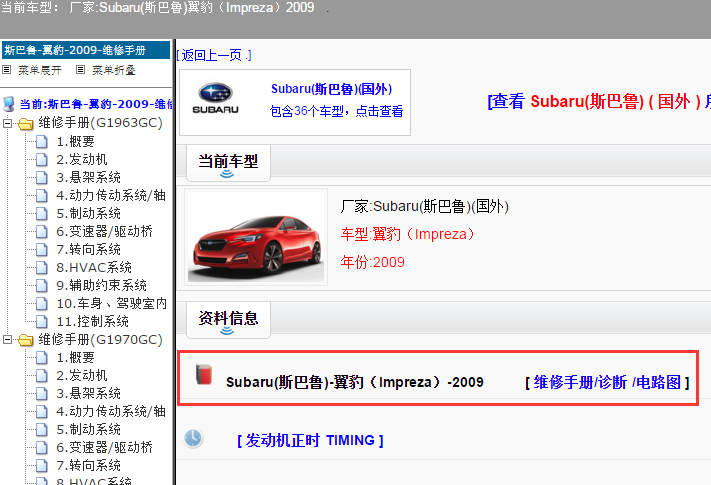Click the 菜单展开 expand-all icon
The width and height of the screenshot is (711, 485).
[7, 70]
